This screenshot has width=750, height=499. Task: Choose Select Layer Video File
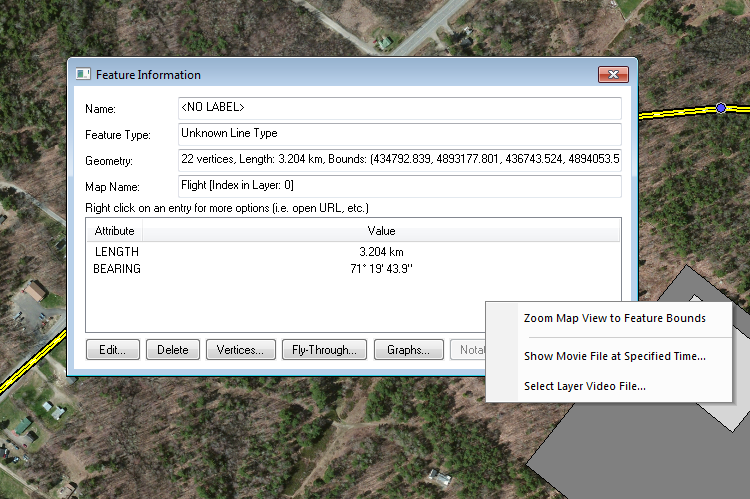[x=584, y=386]
